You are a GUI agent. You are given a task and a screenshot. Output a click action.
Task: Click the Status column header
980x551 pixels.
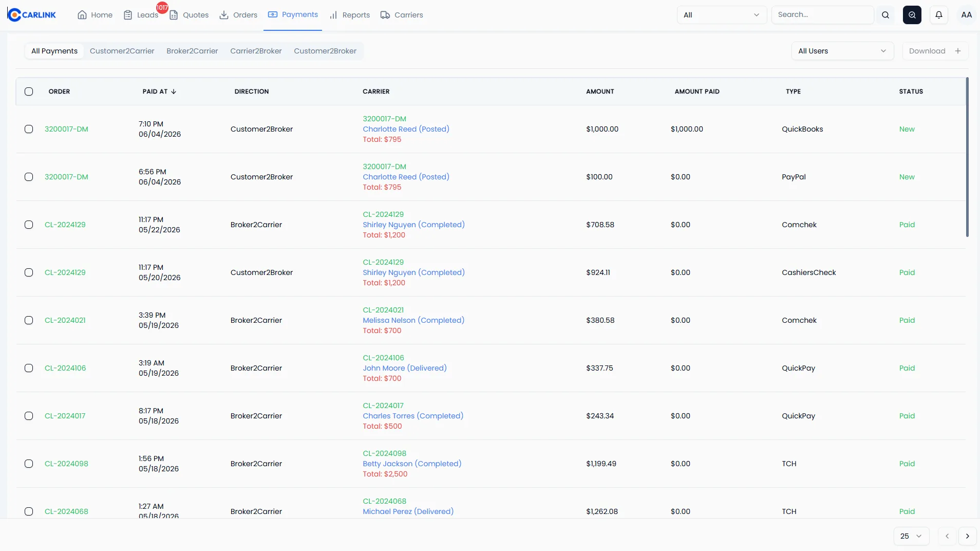[911, 91]
